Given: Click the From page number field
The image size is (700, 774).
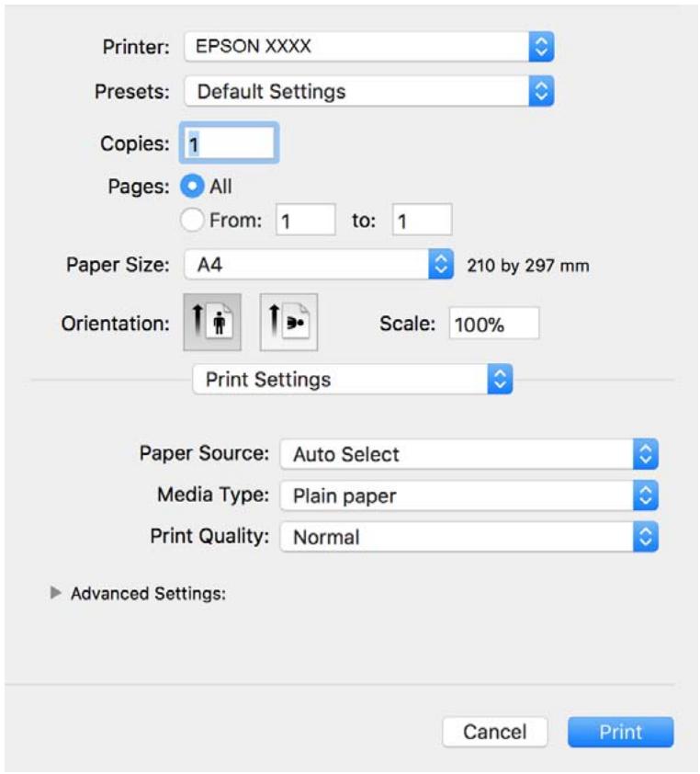Looking at the screenshot, I should [x=305, y=220].
